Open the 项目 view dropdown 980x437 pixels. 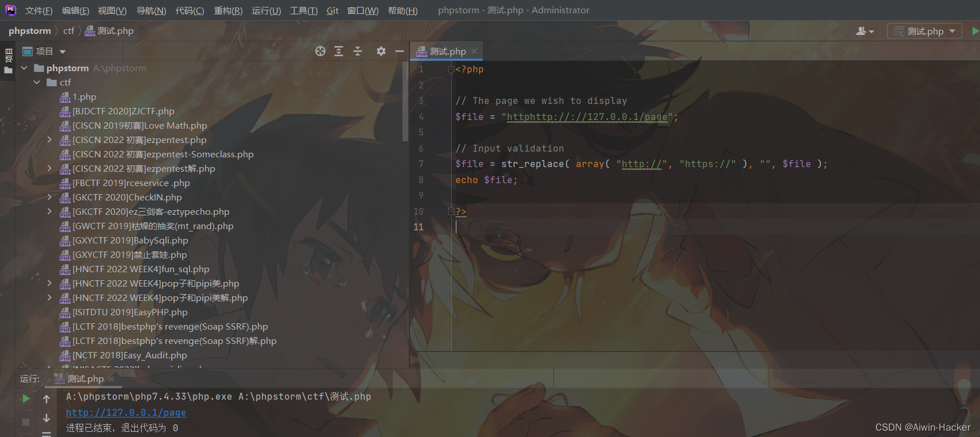(x=44, y=51)
